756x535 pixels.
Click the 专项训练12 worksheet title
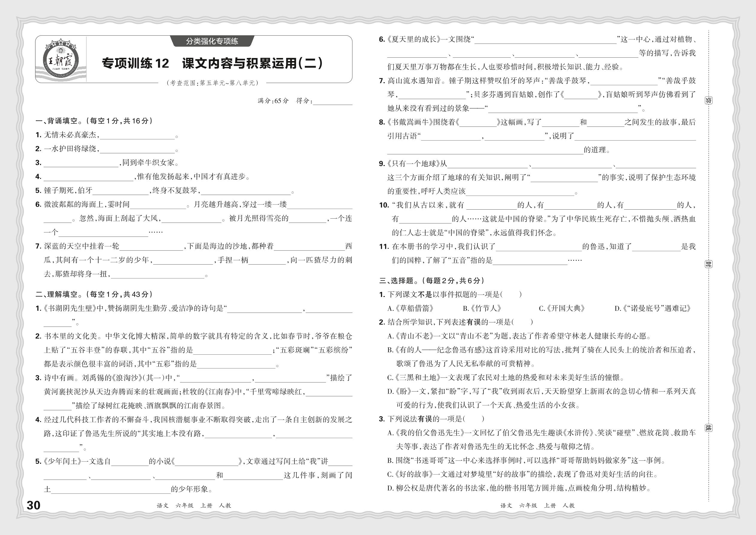213,63
